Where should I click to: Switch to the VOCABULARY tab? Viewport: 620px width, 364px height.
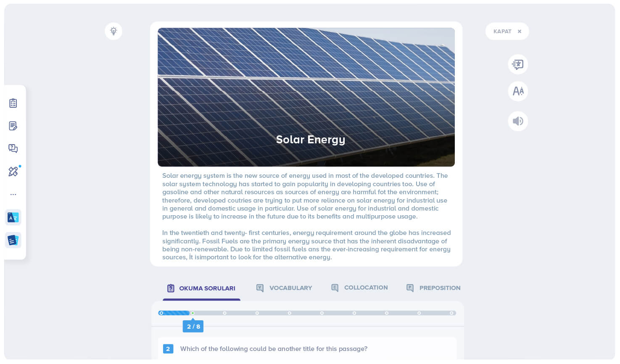coord(284,288)
